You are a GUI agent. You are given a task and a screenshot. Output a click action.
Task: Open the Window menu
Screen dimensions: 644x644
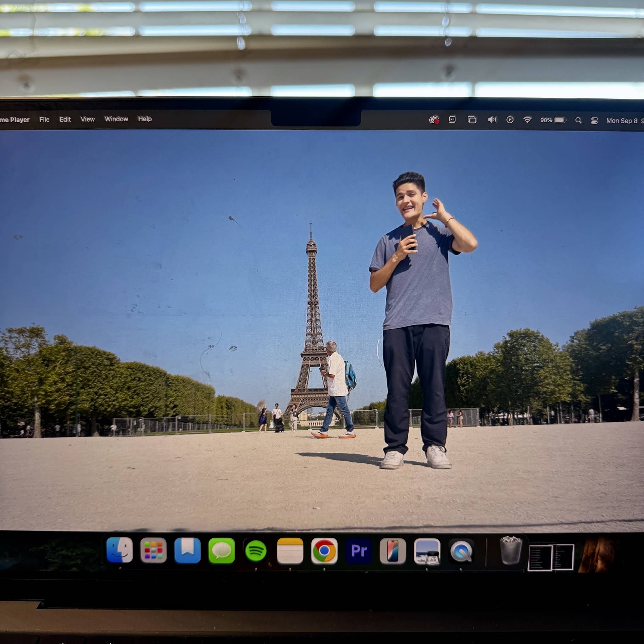[116, 119]
